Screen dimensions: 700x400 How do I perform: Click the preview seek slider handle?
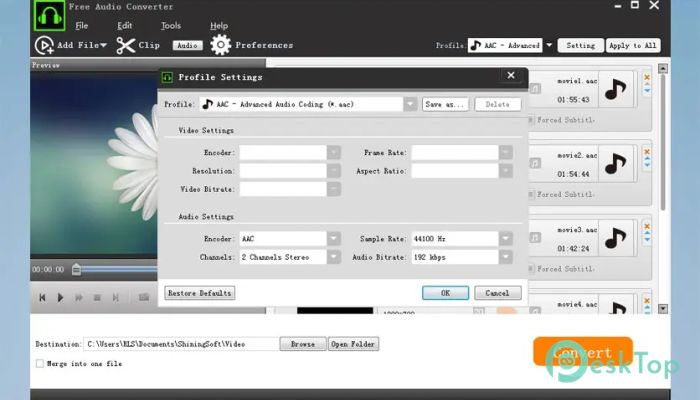76,269
